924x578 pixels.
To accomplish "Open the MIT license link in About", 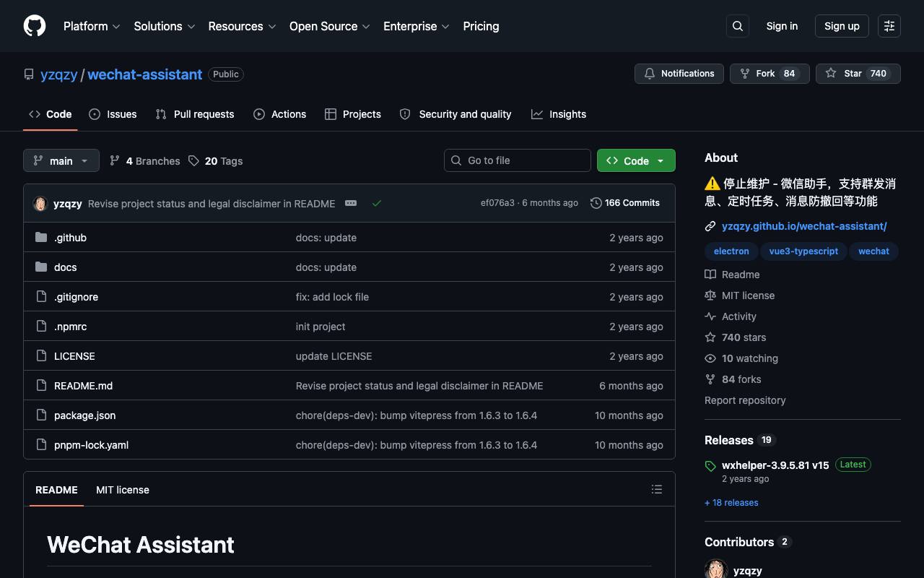I will (739, 296).
